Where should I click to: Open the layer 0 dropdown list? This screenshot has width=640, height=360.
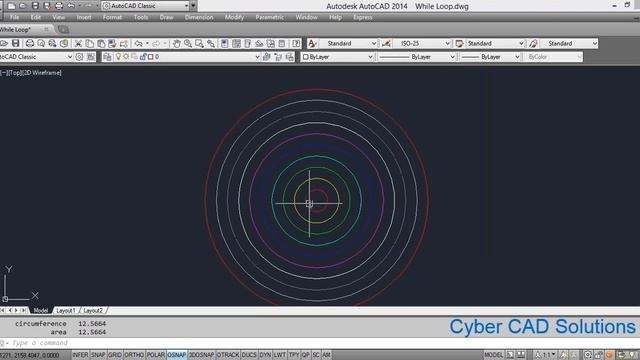[x=257, y=57]
